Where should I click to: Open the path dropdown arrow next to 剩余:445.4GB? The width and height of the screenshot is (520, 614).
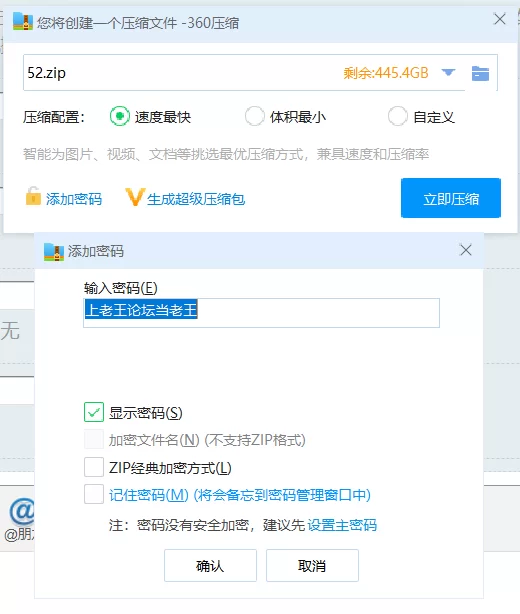coord(448,72)
